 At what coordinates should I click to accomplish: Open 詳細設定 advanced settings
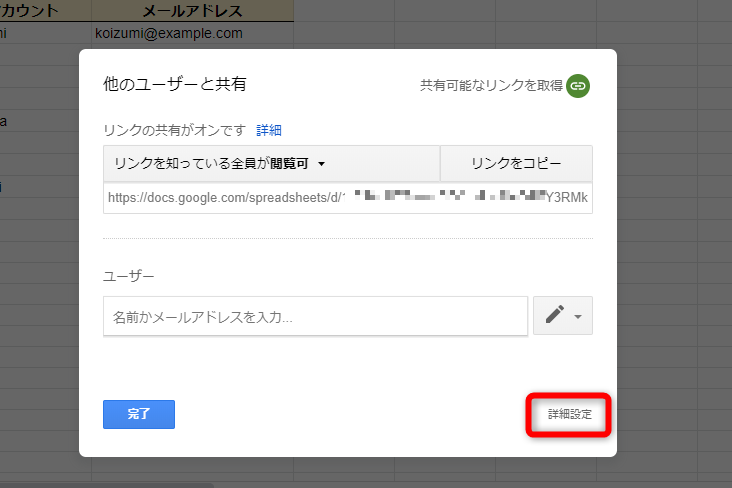coord(569,415)
